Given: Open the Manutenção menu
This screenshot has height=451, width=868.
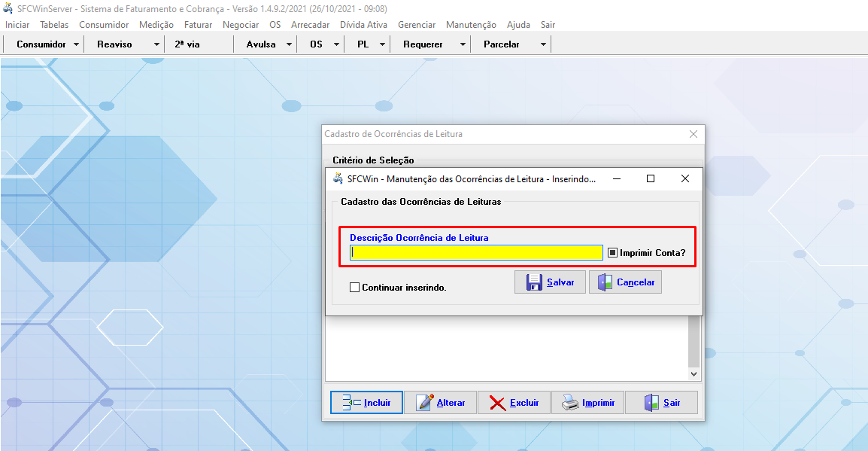Looking at the screenshot, I should pos(470,24).
